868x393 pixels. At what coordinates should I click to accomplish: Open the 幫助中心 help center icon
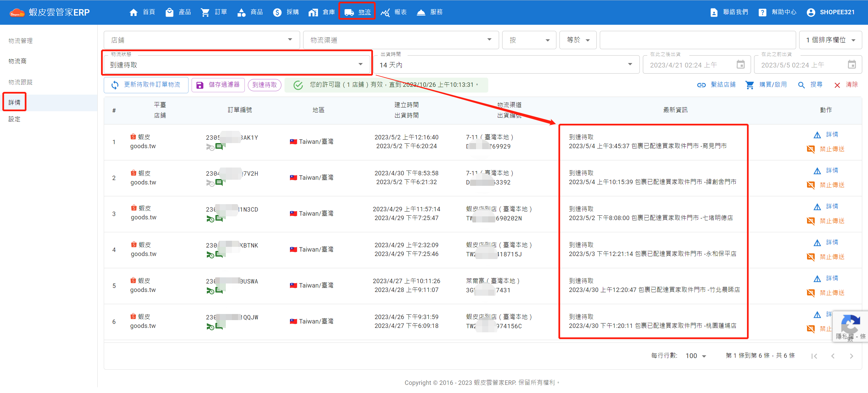[x=763, y=13]
